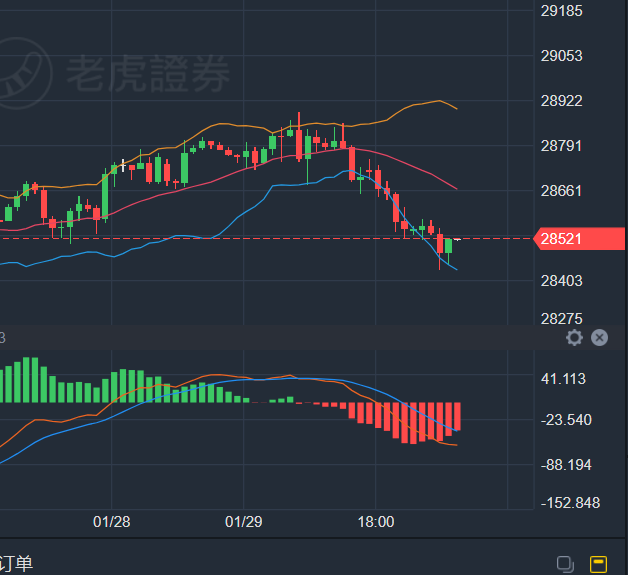Image resolution: width=628 pixels, height=575 pixels.
Task: Switch to the 订单 tab
Action: [16, 564]
